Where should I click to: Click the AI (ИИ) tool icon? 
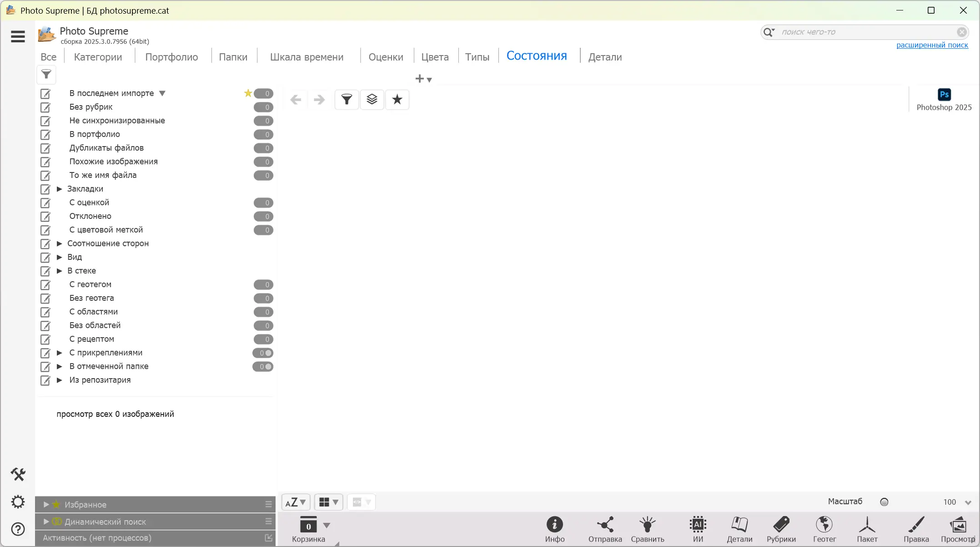click(698, 525)
